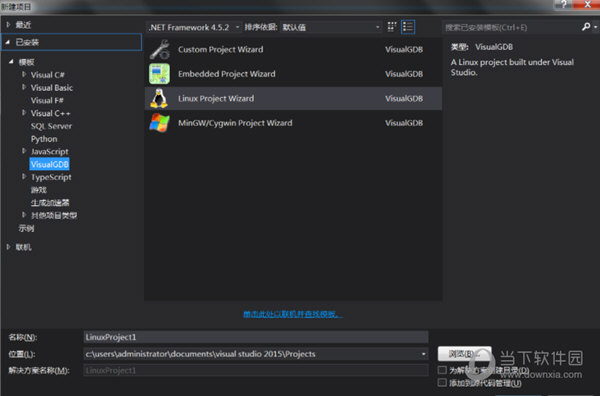Expand the Other Project Types node

click(x=24, y=215)
